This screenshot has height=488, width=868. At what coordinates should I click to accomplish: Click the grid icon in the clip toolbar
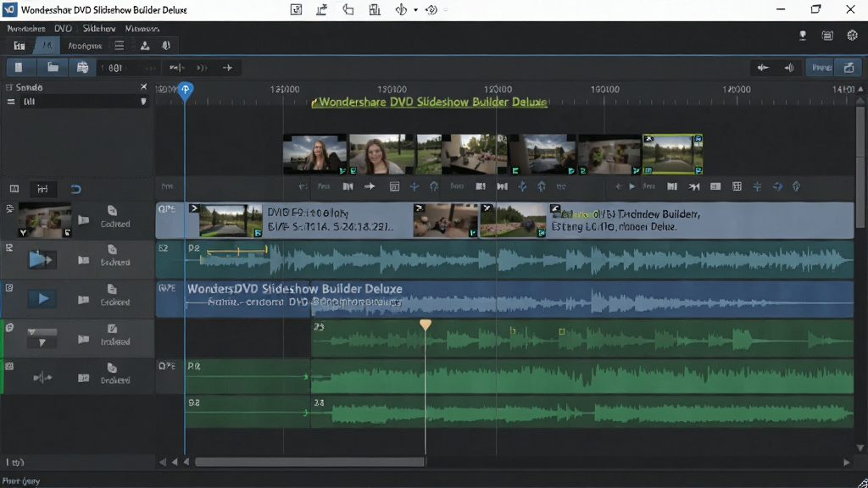click(x=737, y=186)
